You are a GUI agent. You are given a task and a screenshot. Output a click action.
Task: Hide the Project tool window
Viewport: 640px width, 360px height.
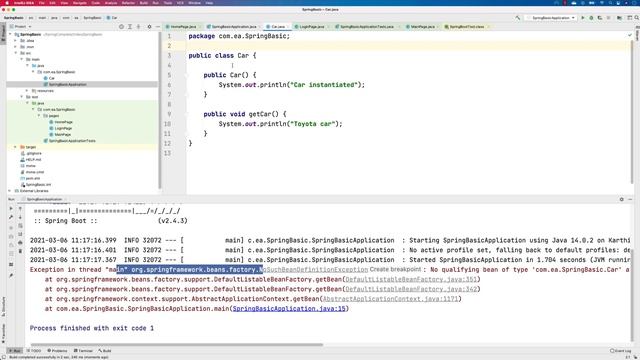click(158, 27)
